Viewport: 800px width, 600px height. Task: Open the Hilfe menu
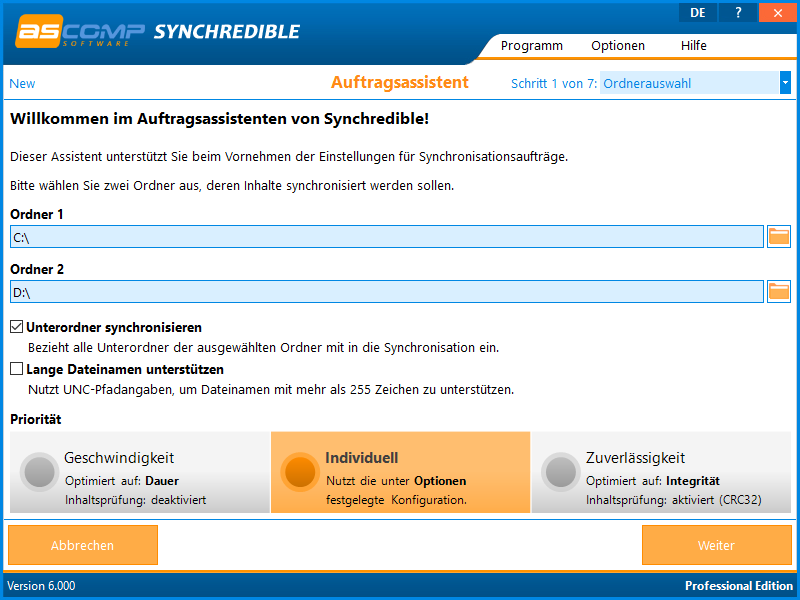point(693,45)
